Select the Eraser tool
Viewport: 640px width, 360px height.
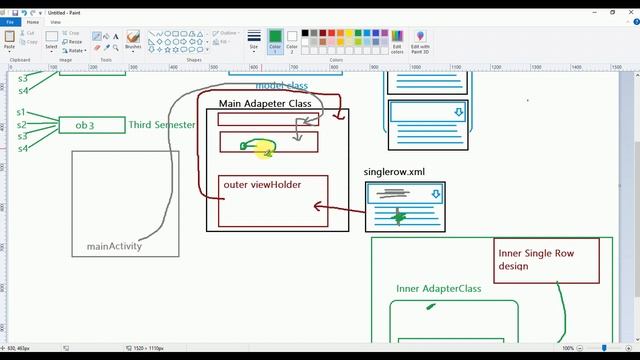click(97, 48)
